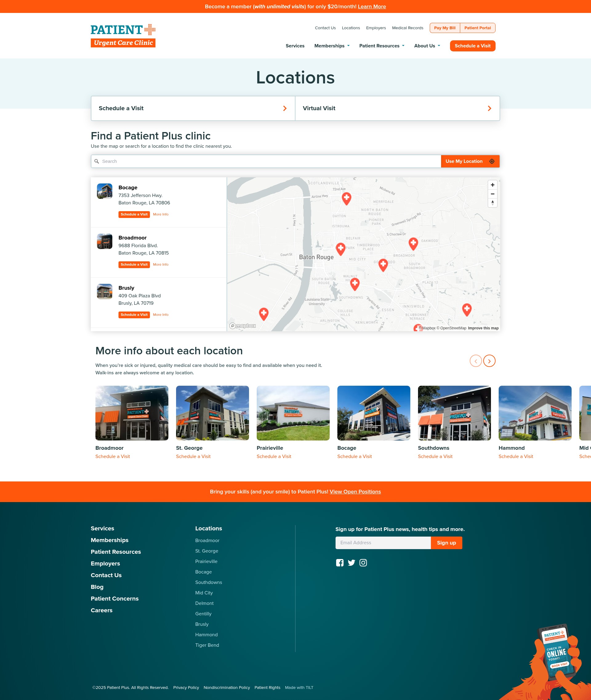Click the Patient Plus Urgent Care logo

click(123, 35)
